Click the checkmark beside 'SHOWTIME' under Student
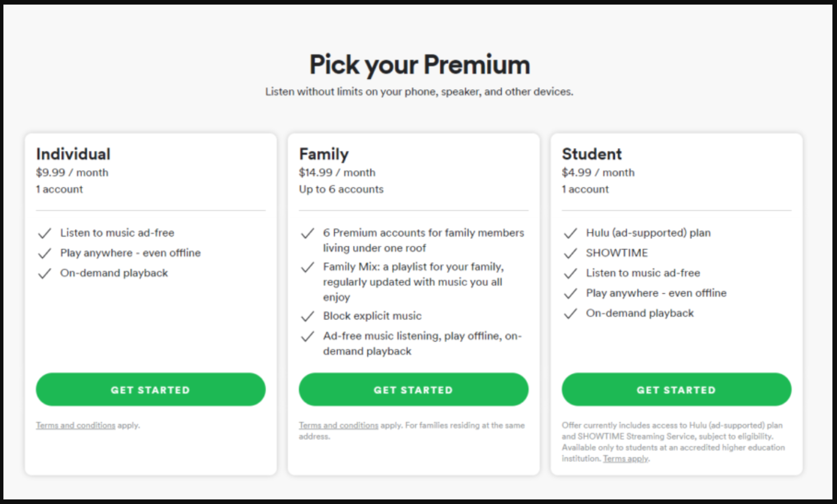 tap(570, 253)
